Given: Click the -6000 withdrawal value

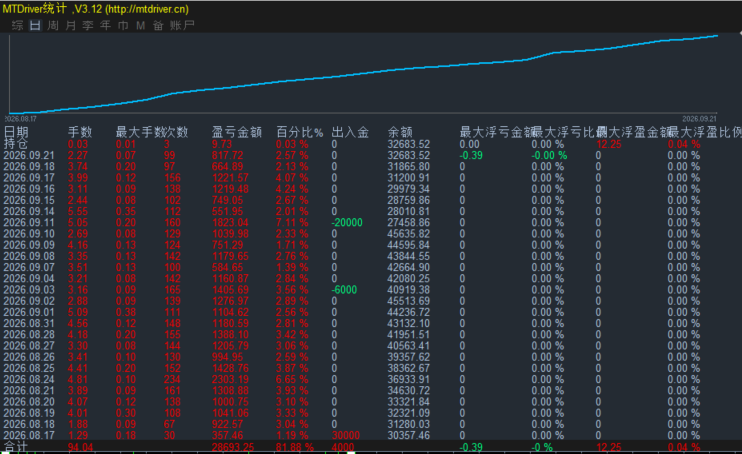Looking at the screenshot, I should (x=344, y=290).
